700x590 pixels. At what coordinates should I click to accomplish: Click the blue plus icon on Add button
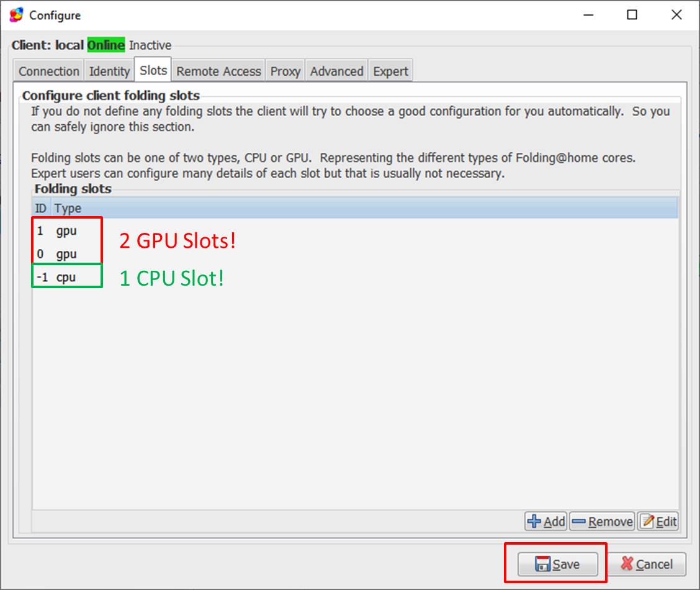pyautogui.click(x=535, y=522)
